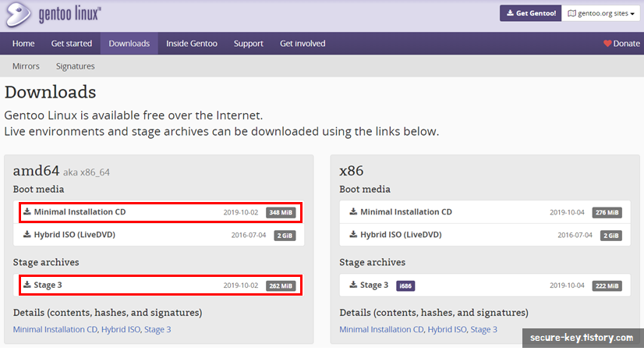Image resolution: width=644 pixels, height=351 pixels.
Task: Click download icon beside x86 Hybrid ISO
Action: 353,234
